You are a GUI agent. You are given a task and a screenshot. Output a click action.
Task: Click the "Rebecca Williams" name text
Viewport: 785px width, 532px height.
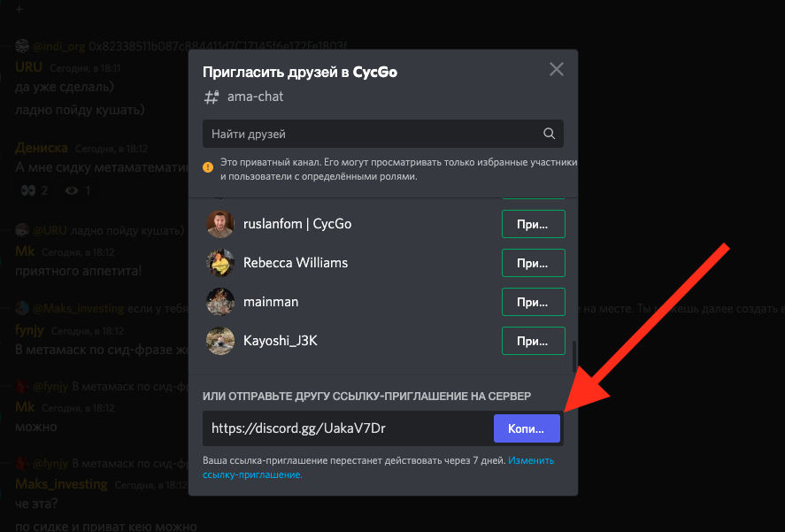pos(296,263)
